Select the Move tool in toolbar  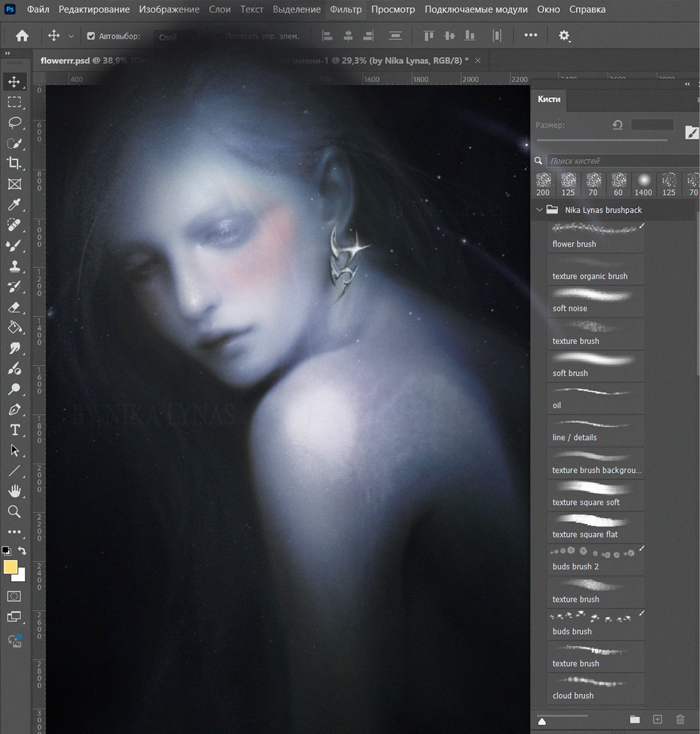tap(14, 81)
